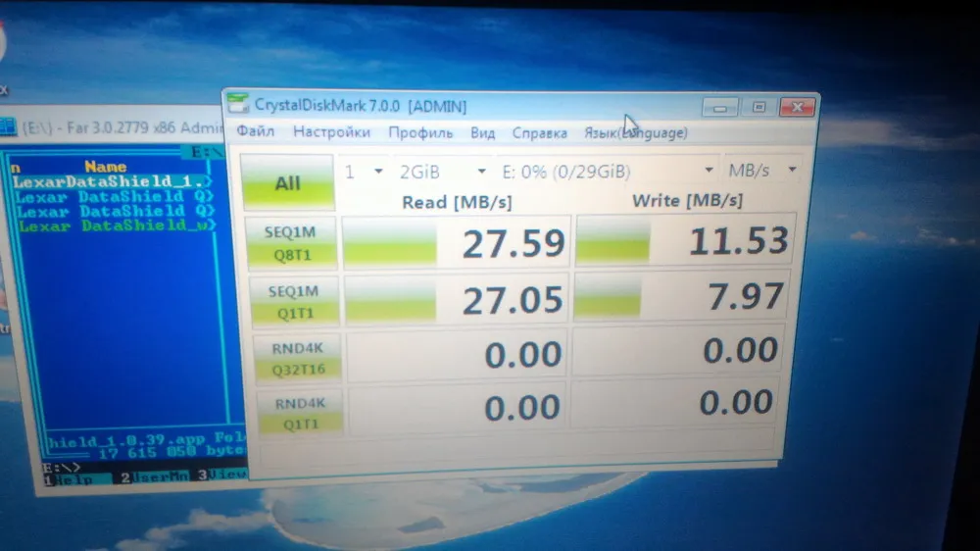Screen dimensions: 980x551
Task: Expand the MB/s unit dropdown
Action: pos(761,170)
